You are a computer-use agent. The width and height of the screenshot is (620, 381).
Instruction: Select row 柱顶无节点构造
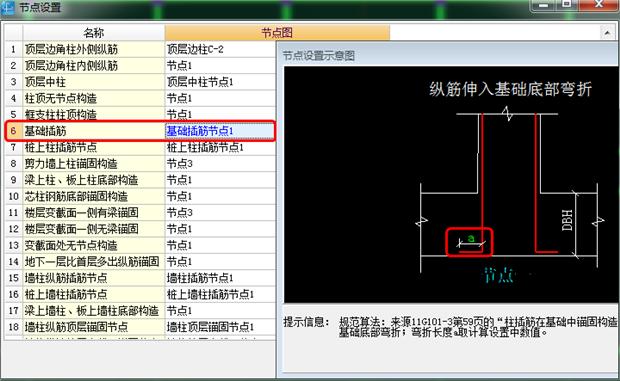pyautogui.click(x=94, y=98)
